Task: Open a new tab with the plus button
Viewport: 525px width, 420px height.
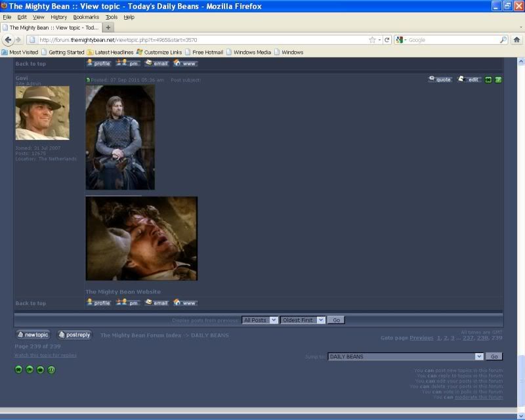Action: click(108, 28)
